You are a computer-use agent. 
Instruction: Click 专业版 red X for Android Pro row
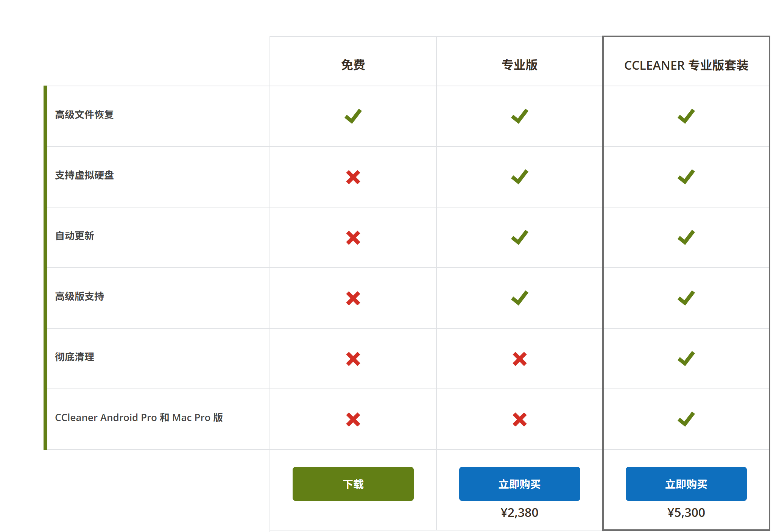[x=519, y=419]
